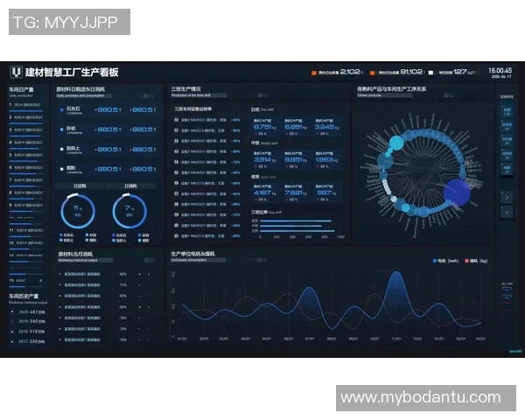525x420 pixels.
Task: Open the 白班 8,751 kg production card
Action: [265, 129]
